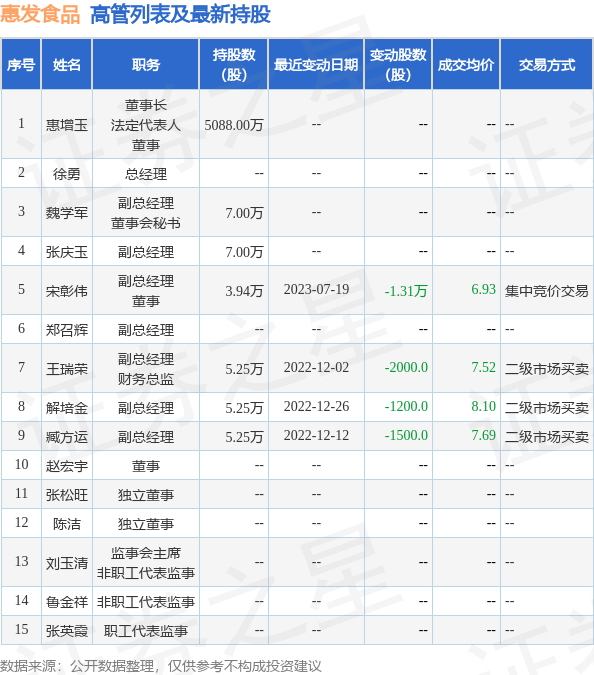Screen dimensions: 594x675
Task: Click the average price 8.10
Action: (483, 406)
